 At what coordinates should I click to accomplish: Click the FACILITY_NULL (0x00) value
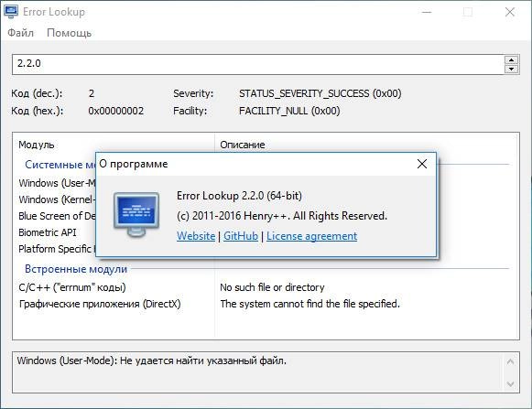click(x=289, y=111)
